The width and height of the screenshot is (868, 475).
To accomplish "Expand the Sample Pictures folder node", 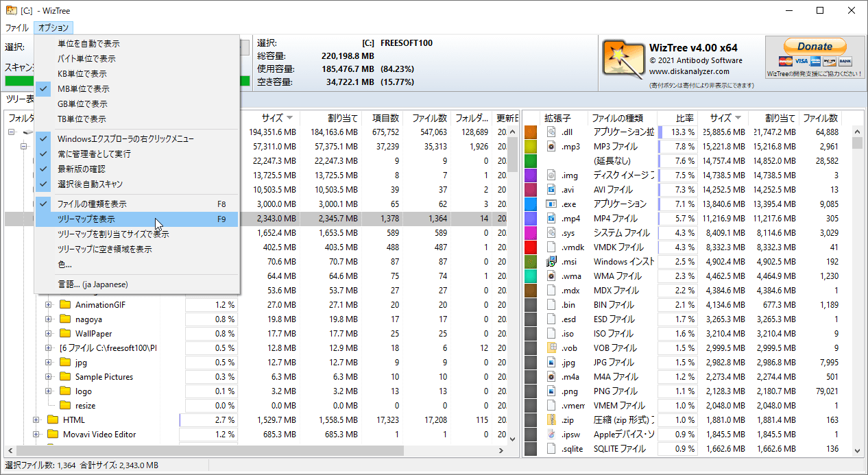I will coord(49,376).
